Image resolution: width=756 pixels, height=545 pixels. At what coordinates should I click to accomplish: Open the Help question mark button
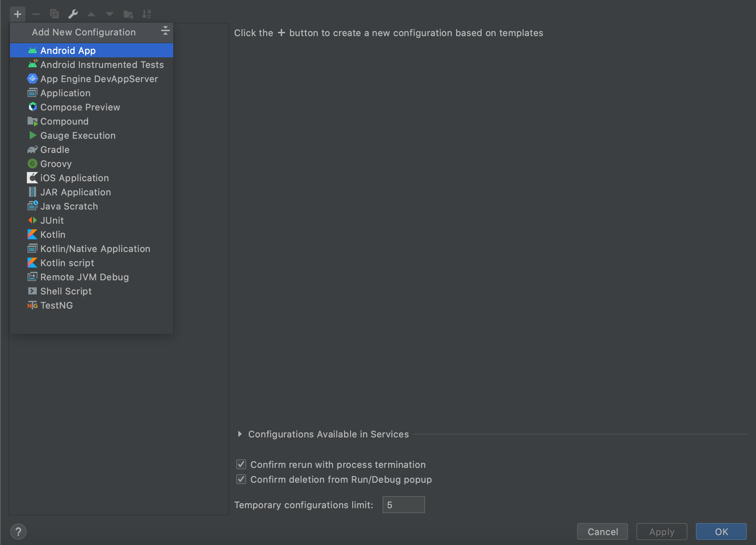pos(18,532)
